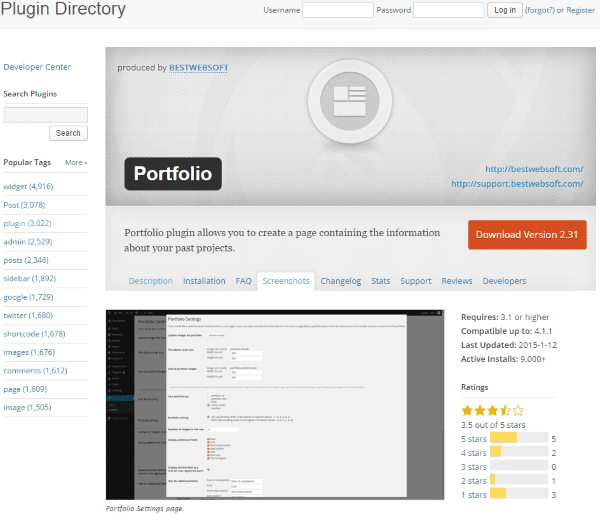The height and width of the screenshot is (515, 600).
Task: Switch to the FAQ tab
Action: click(243, 281)
